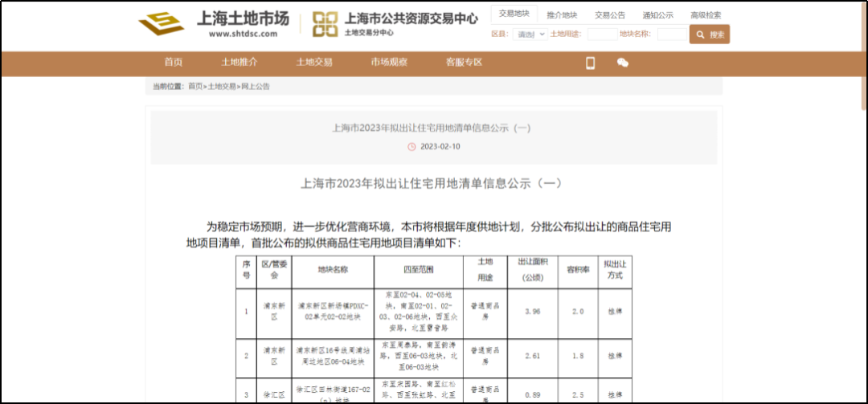Image resolution: width=868 pixels, height=404 pixels.
Task: Go to 首页 in the navigation bar
Action: tap(174, 63)
